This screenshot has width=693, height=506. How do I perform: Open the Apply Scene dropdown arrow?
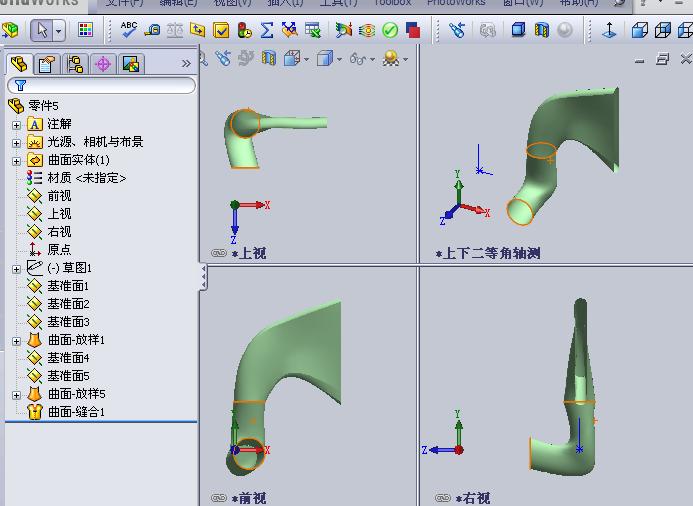tap(405, 59)
